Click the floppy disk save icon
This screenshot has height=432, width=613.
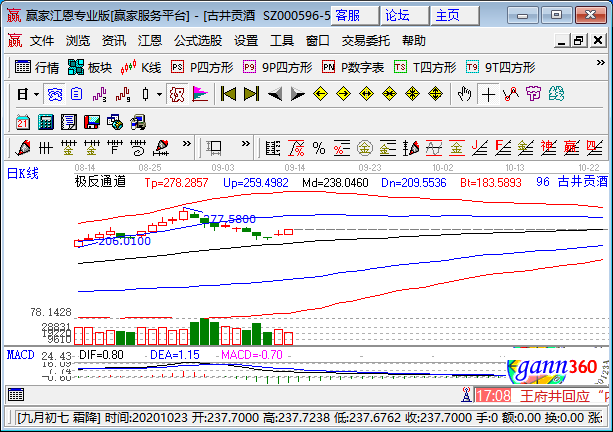pyautogui.click(x=92, y=122)
